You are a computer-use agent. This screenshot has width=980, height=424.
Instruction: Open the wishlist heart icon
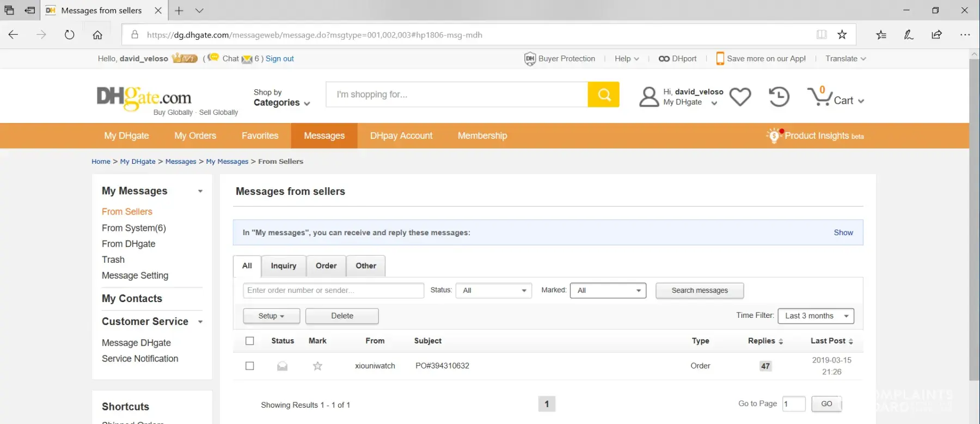(740, 97)
